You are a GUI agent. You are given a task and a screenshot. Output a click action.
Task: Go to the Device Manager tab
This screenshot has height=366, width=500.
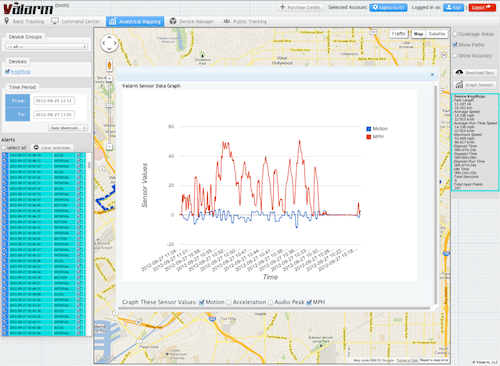(x=192, y=21)
